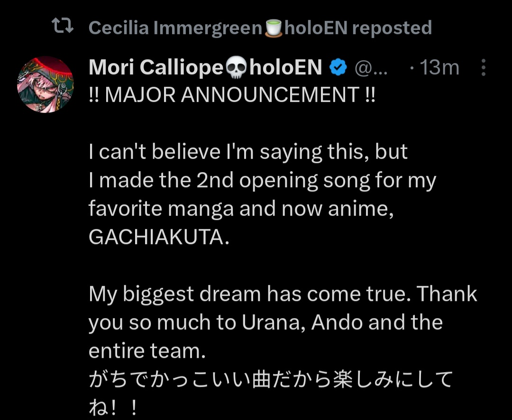Click the repost arrows icon above the tweet

[x=62, y=27]
